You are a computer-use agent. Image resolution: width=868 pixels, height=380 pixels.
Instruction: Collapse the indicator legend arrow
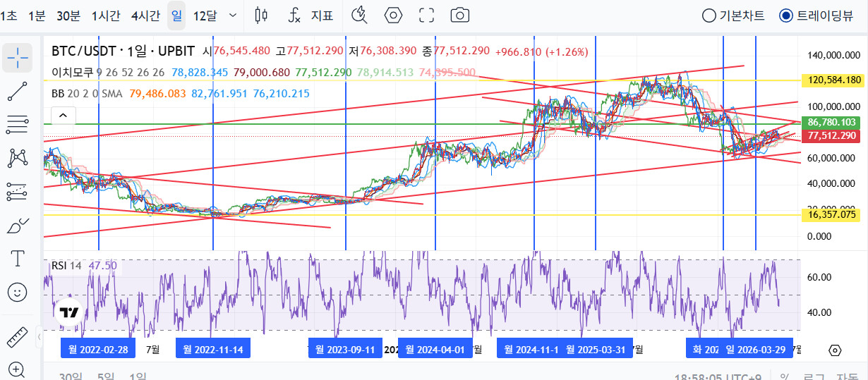point(63,115)
